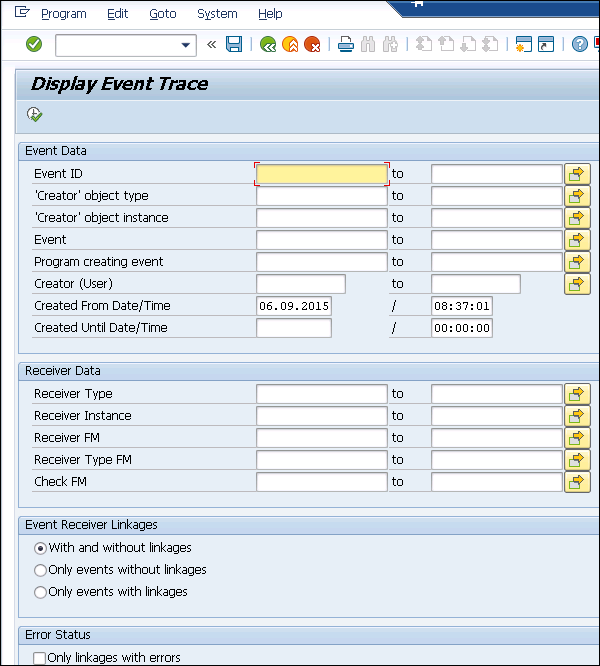Click the red Cancel icon
The height and width of the screenshot is (666, 600).
pos(312,44)
